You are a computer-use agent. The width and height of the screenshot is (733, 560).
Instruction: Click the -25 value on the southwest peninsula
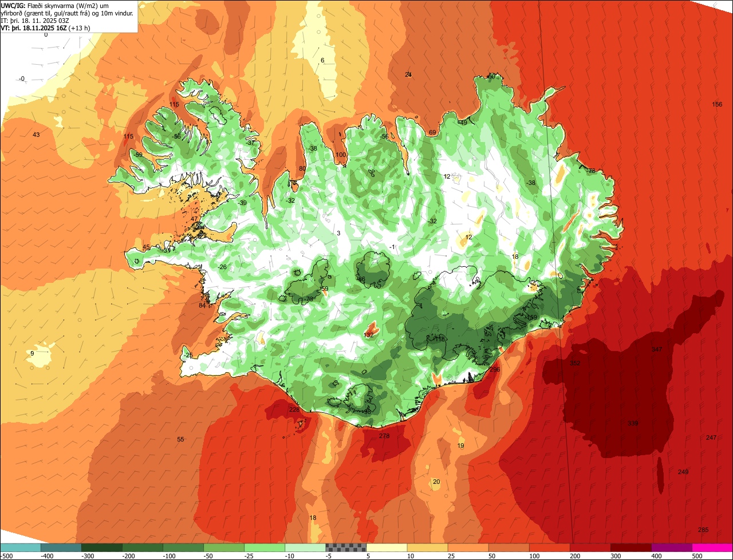click(188, 355)
